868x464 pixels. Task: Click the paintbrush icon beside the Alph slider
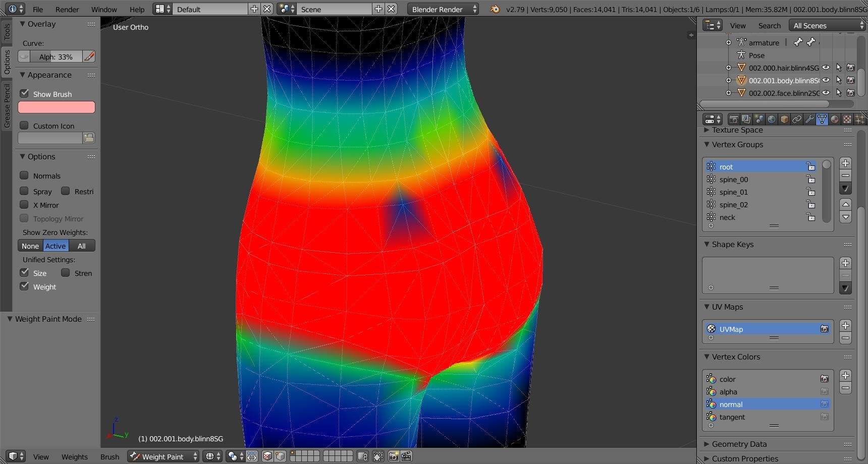(89, 56)
